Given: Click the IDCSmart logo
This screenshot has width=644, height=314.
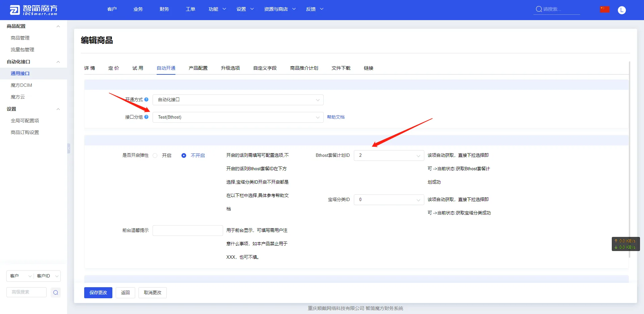Looking at the screenshot, I should pyautogui.click(x=34, y=10).
